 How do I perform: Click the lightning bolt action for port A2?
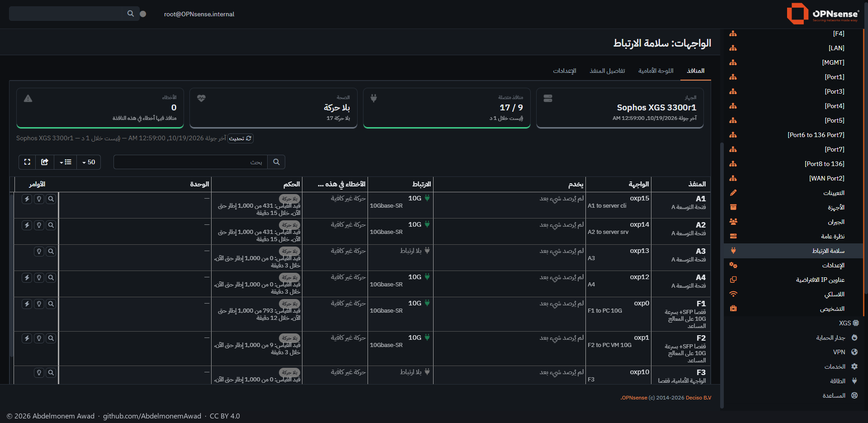[x=27, y=225]
